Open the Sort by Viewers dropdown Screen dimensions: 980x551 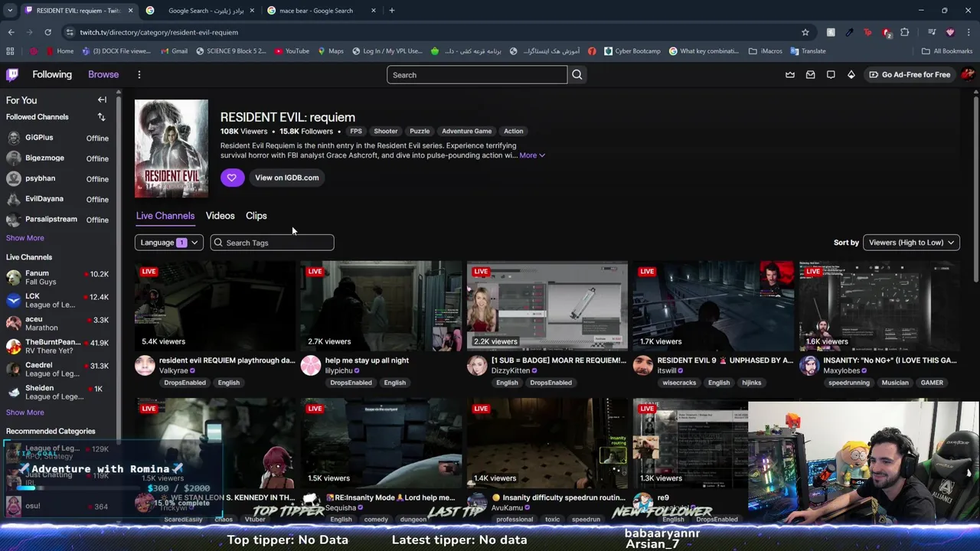pyautogui.click(x=911, y=243)
